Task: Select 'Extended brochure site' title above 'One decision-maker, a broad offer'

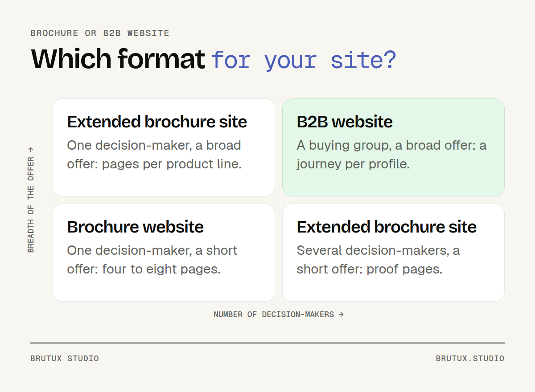Action: [157, 122]
